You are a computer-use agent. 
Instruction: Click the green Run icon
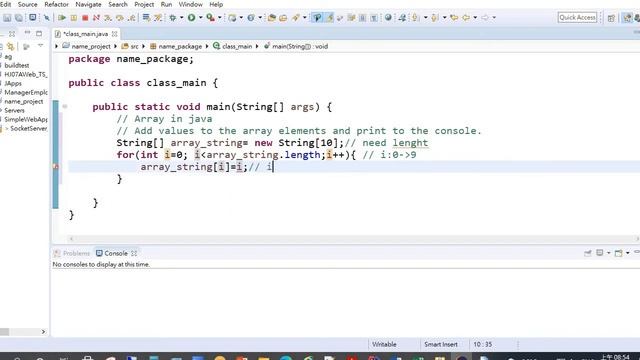pyautogui.click(x=191, y=18)
